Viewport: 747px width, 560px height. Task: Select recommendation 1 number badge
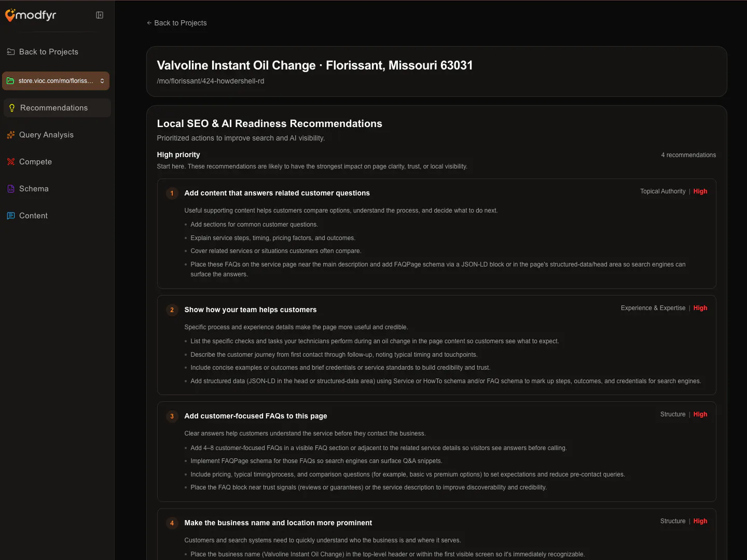(172, 193)
